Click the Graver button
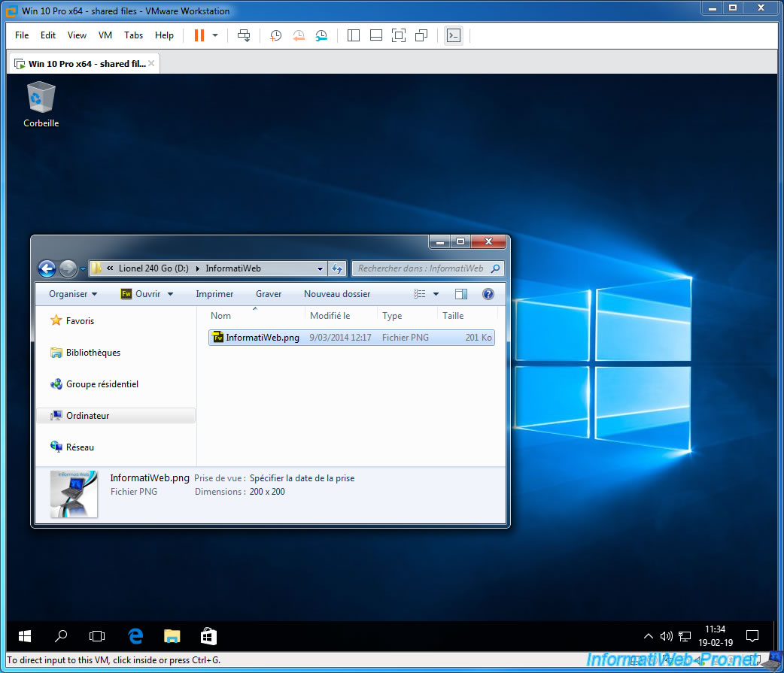 [x=269, y=294]
